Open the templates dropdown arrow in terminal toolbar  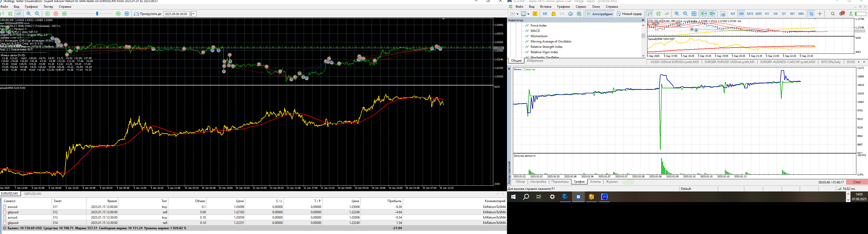click(528, 14)
